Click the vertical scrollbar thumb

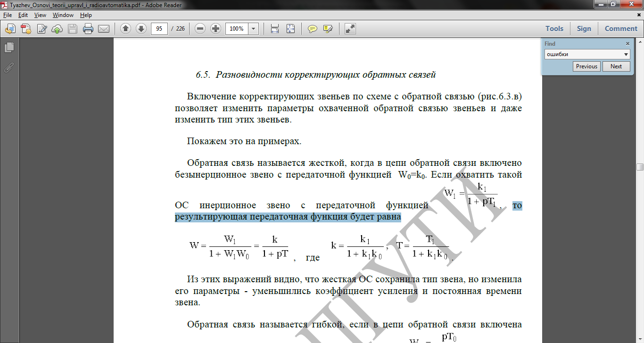pyautogui.click(x=640, y=167)
